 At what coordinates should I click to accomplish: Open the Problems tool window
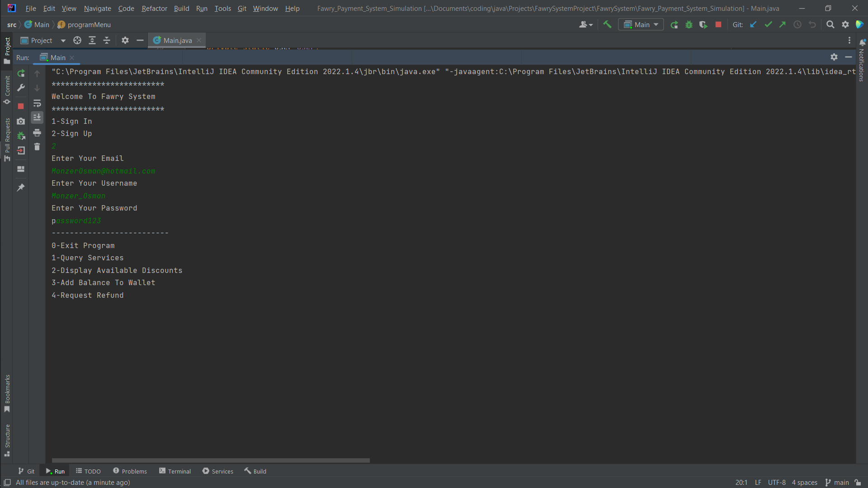[x=130, y=471]
